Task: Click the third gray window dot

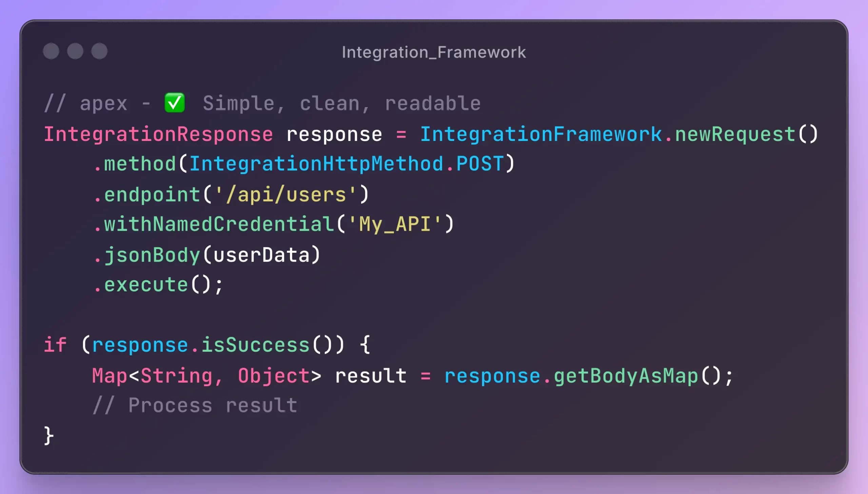Action: (x=99, y=51)
